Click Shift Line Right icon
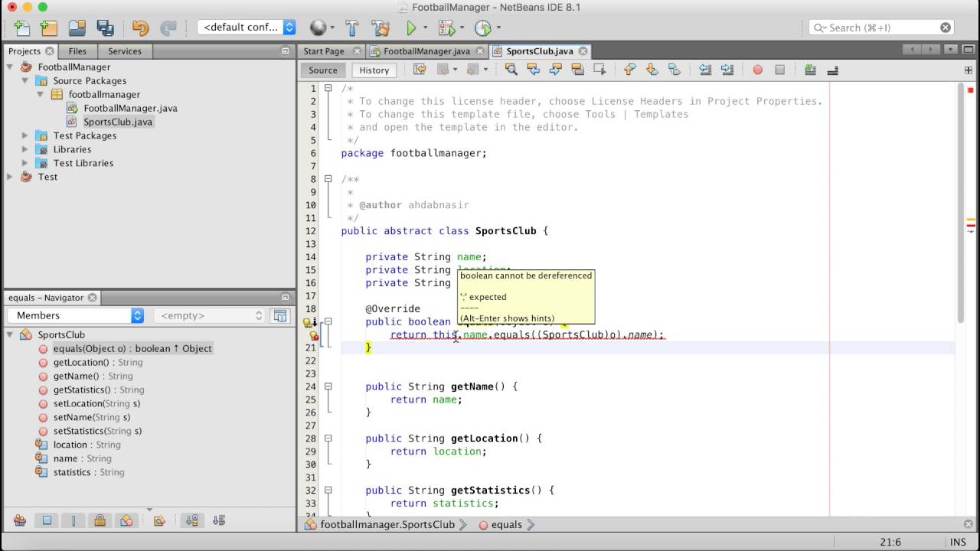 [727, 70]
